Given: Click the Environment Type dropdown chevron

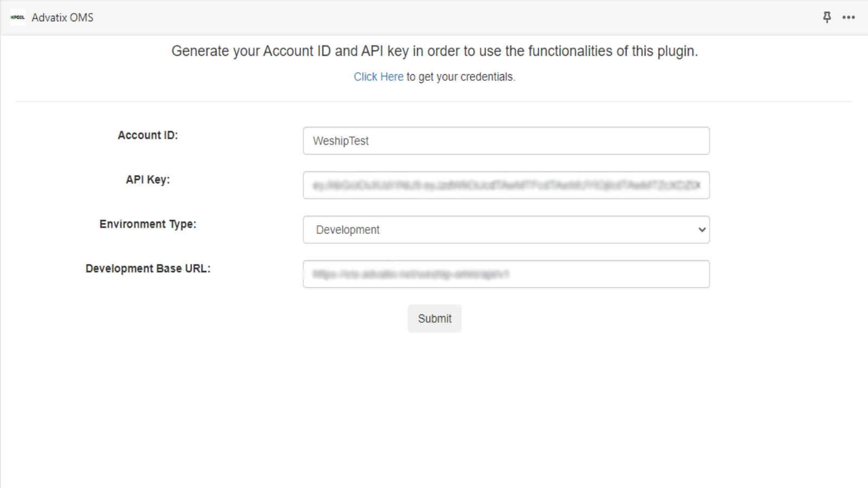Looking at the screenshot, I should pos(700,230).
